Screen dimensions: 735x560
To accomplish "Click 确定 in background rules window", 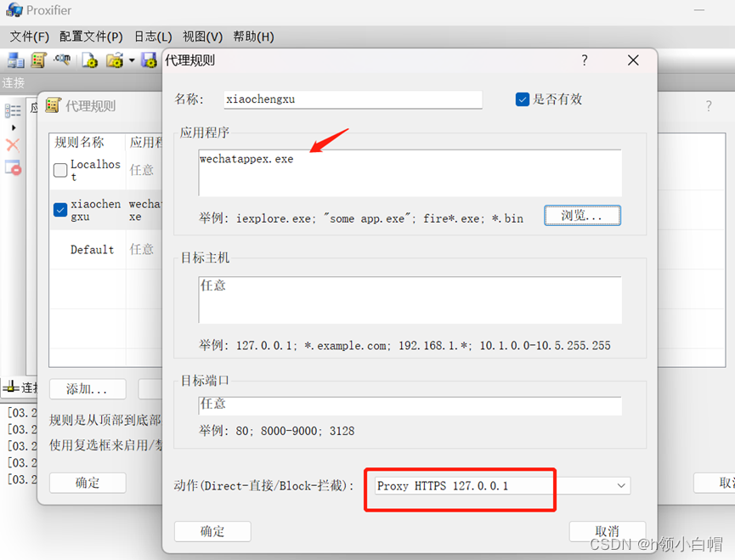I will (x=88, y=483).
